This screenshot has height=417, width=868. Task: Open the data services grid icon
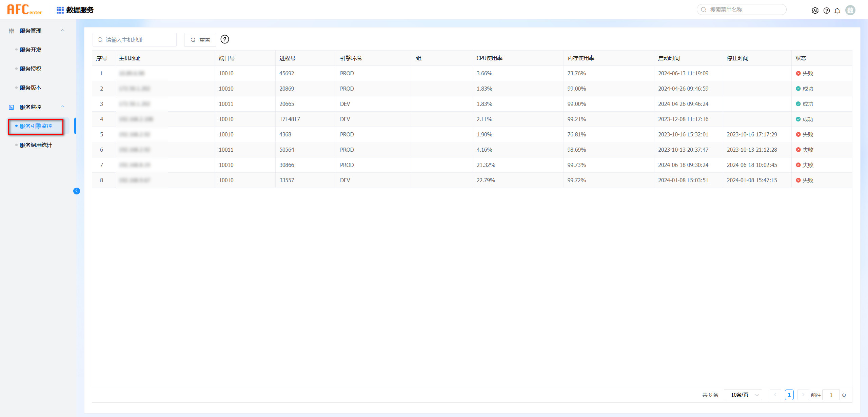[x=60, y=10]
